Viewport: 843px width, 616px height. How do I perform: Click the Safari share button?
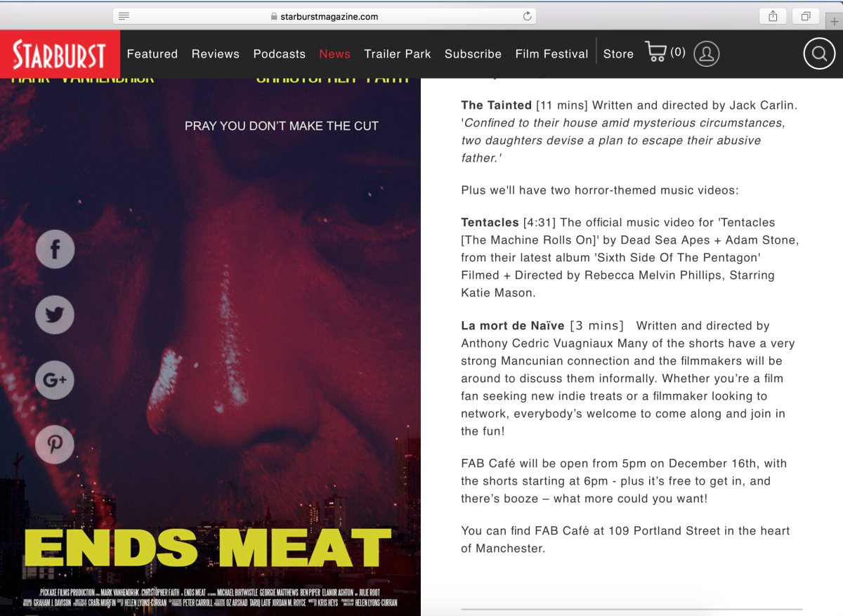tap(773, 16)
